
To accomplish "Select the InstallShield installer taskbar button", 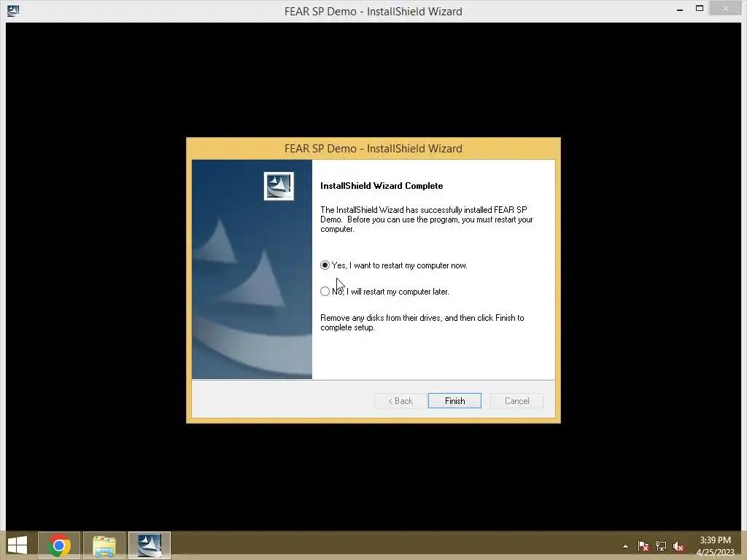I will pos(149,545).
